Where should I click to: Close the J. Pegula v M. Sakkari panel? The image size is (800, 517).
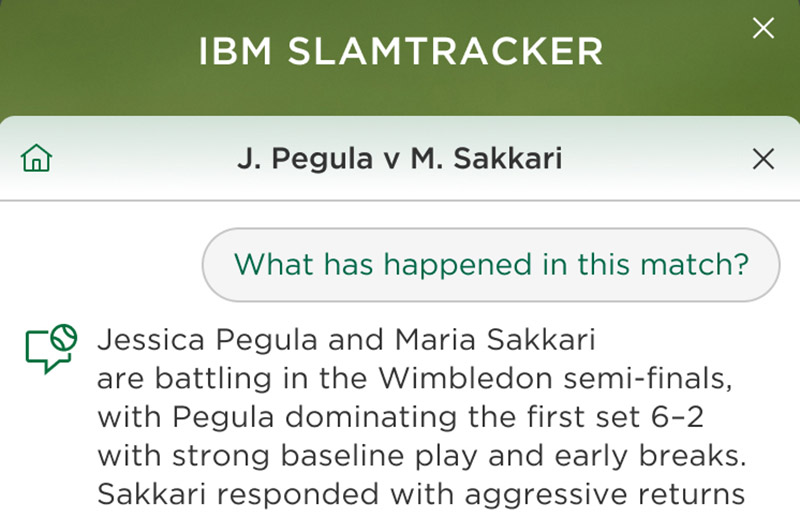(763, 159)
